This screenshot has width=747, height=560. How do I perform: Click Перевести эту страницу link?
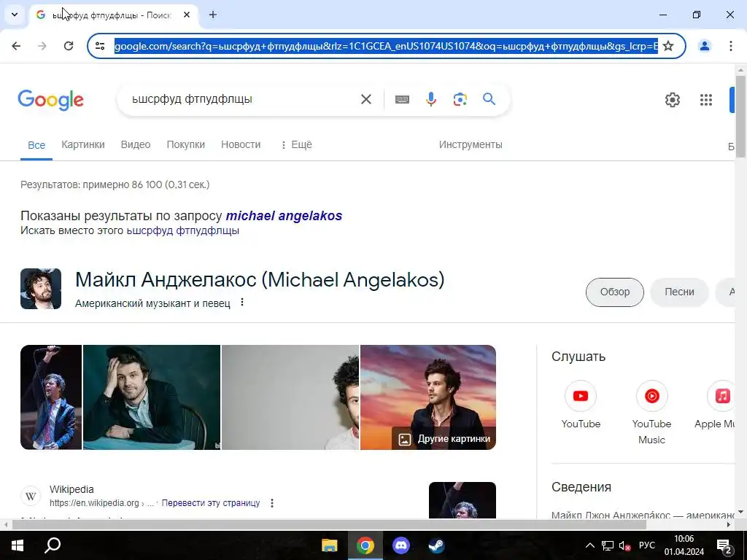tap(211, 503)
